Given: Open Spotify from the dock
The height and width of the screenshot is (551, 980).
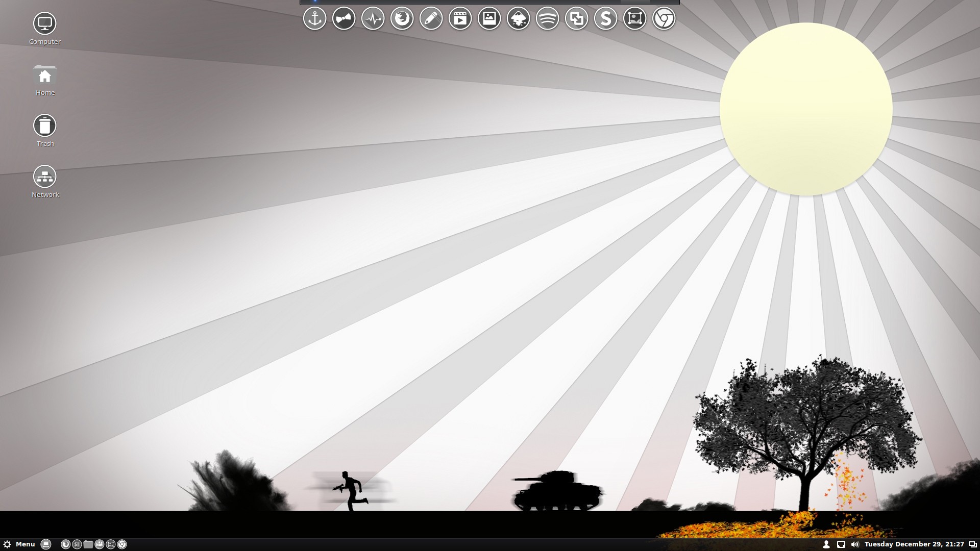Looking at the screenshot, I should tap(547, 19).
